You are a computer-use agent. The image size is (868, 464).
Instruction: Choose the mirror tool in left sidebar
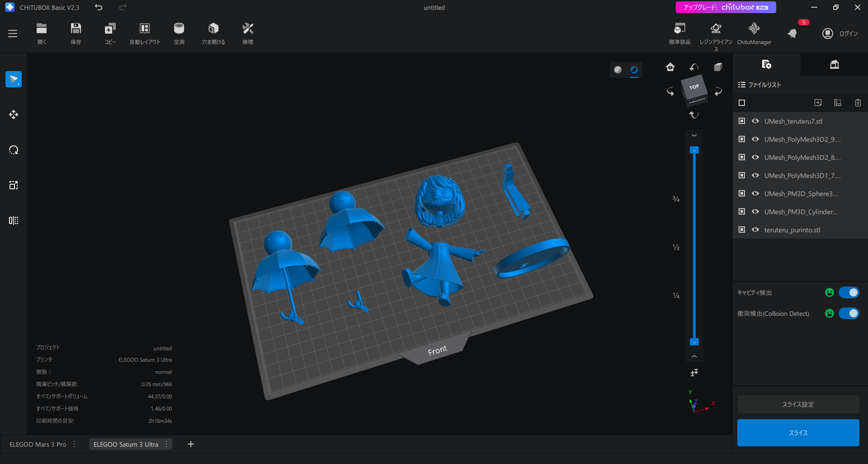pyautogui.click(x=13, y=221)
